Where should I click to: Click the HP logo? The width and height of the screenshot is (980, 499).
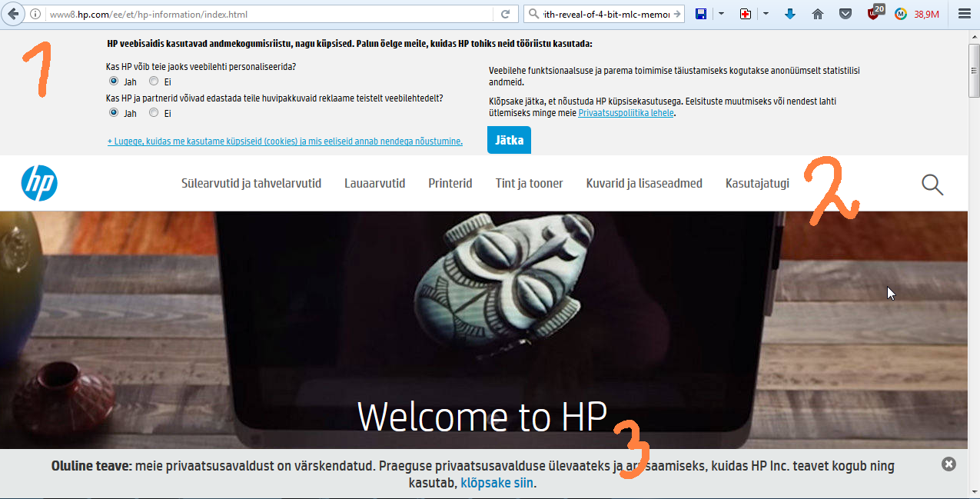click(x=39, y=183)
